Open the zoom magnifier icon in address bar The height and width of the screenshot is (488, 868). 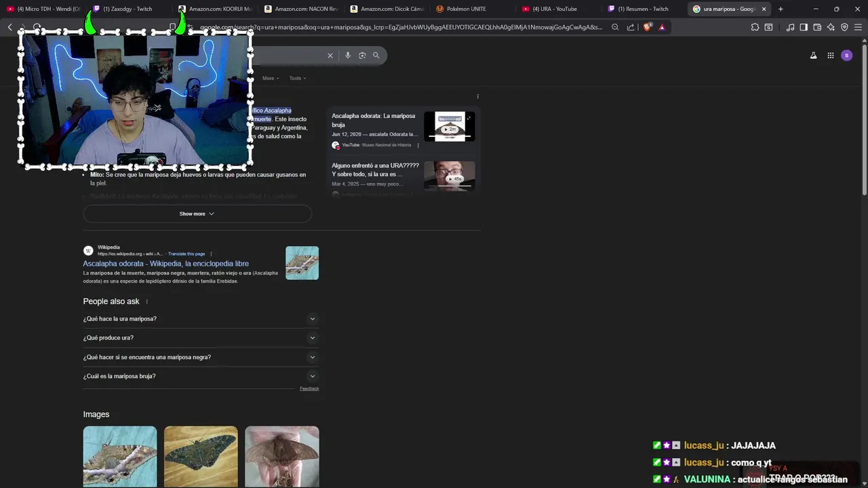615,27
